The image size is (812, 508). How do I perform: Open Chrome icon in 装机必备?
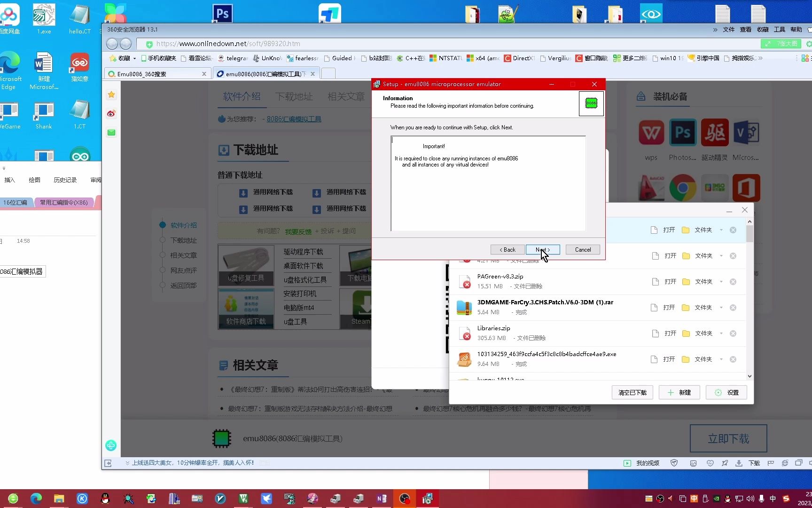683,188
